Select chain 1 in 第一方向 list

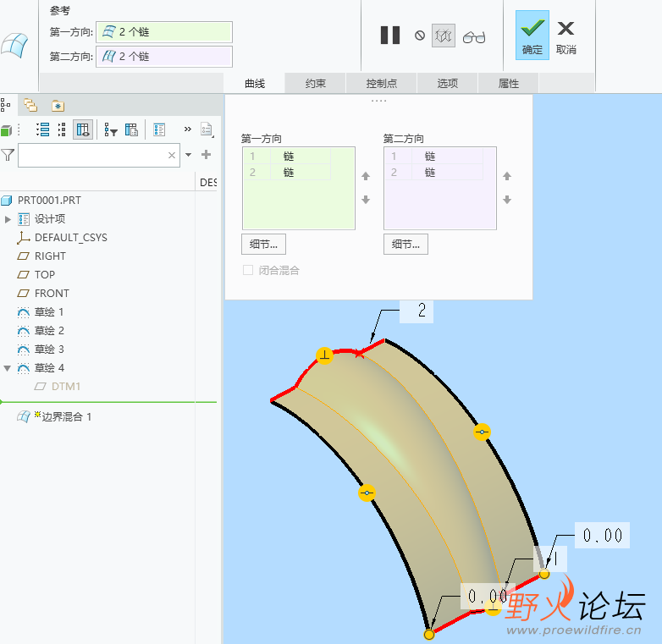[x=287, y=157]
